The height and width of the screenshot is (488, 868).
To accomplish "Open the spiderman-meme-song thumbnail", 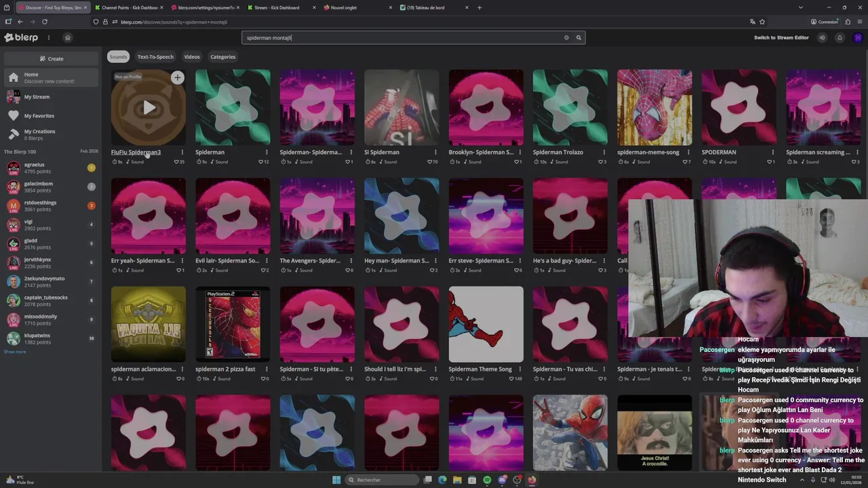I will point(654,108).
